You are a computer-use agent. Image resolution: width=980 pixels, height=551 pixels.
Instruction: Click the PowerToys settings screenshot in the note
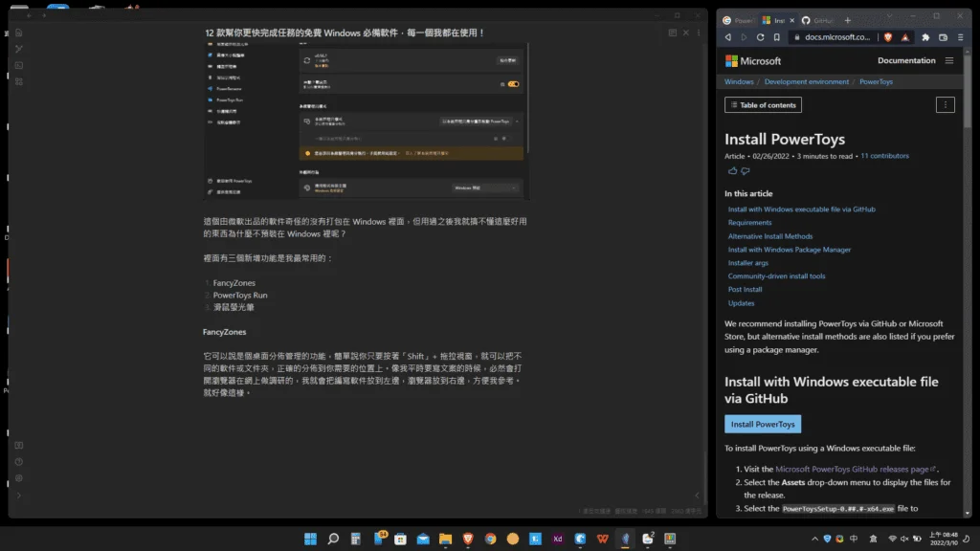pyautogui.click(x=367, y=121)
